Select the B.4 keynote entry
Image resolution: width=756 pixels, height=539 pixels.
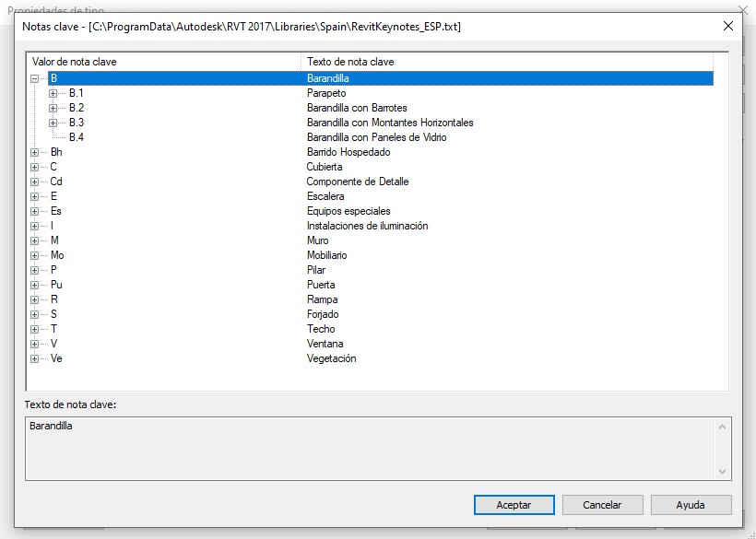point(77,137)
